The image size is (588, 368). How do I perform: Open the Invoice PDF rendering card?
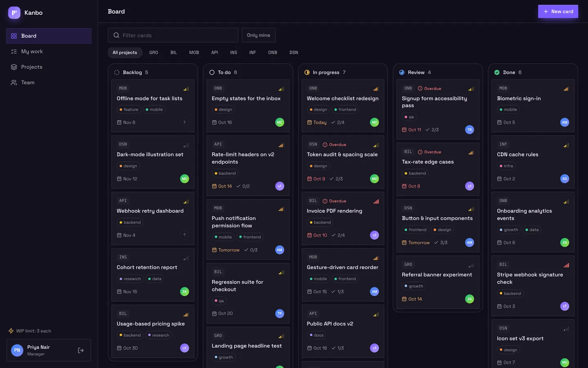click(x=343, y=218)
